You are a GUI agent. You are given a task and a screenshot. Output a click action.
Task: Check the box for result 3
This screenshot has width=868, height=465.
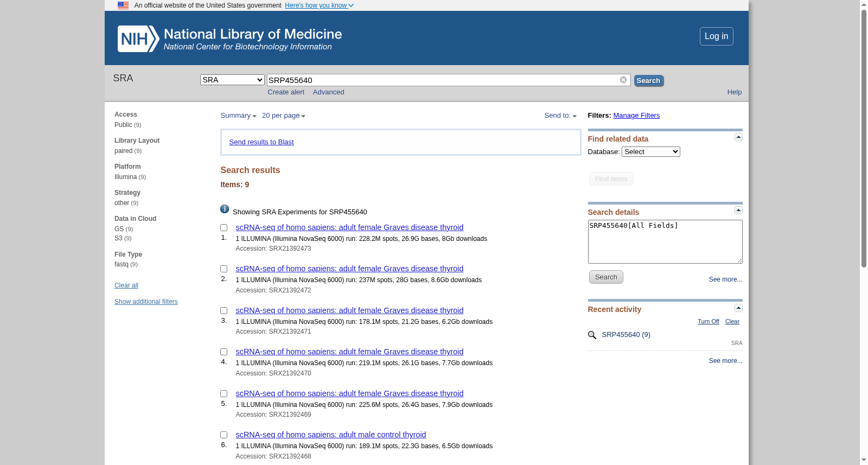[224, 311]
